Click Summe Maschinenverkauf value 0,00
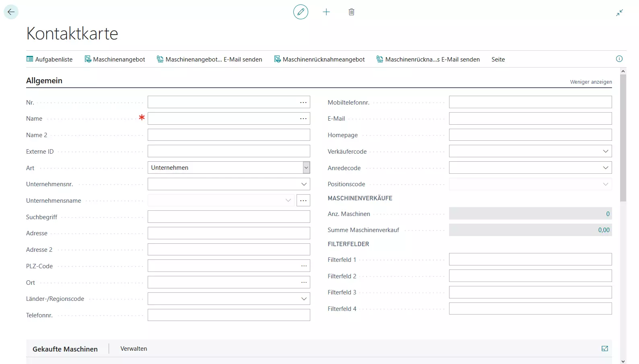The image size is (639, 364). point(604,230)
